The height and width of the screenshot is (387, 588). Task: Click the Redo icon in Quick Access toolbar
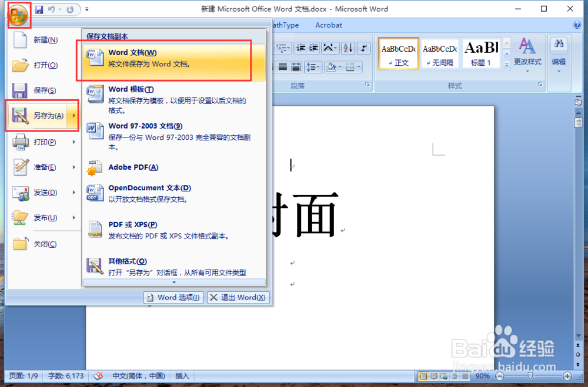[x=70, y=10]
